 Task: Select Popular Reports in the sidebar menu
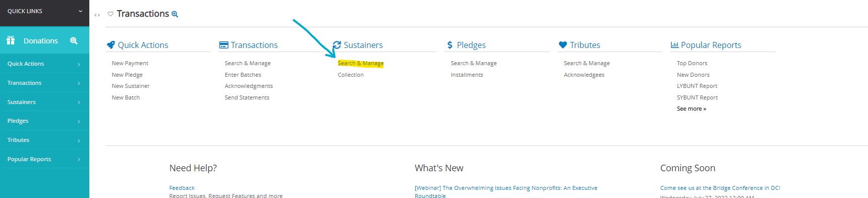(44, 159)
